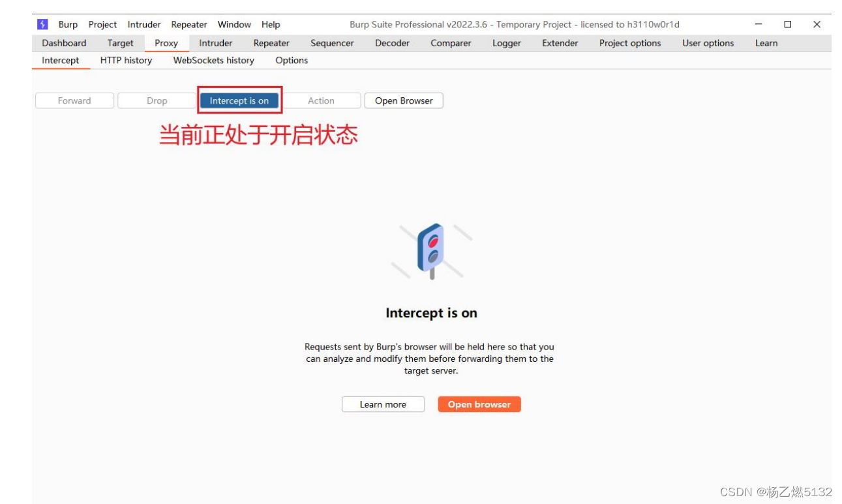Select the Proxy tab
This screenshot has width=842, height=504.
point(166,43)
